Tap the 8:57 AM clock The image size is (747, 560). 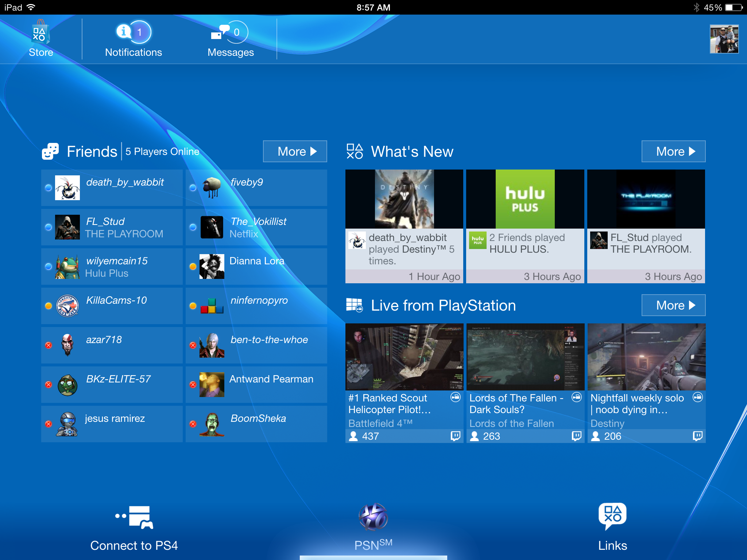pyautogui.click(x=373, y=7)
